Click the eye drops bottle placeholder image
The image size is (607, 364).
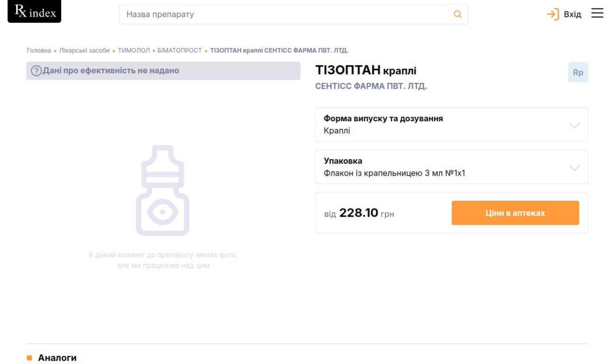[x=163, y=191]
